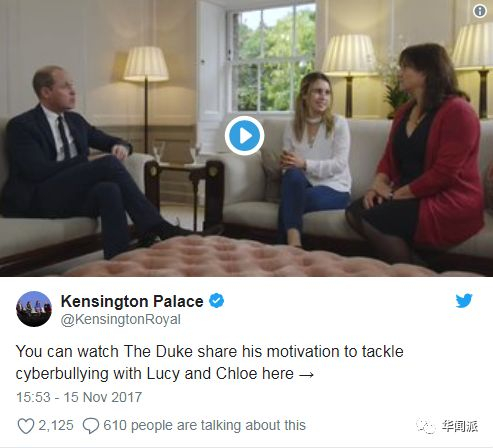493x448 pixels.
Task: Click the arrow after 'Chloe here'
Action: (x=306, y=375)
